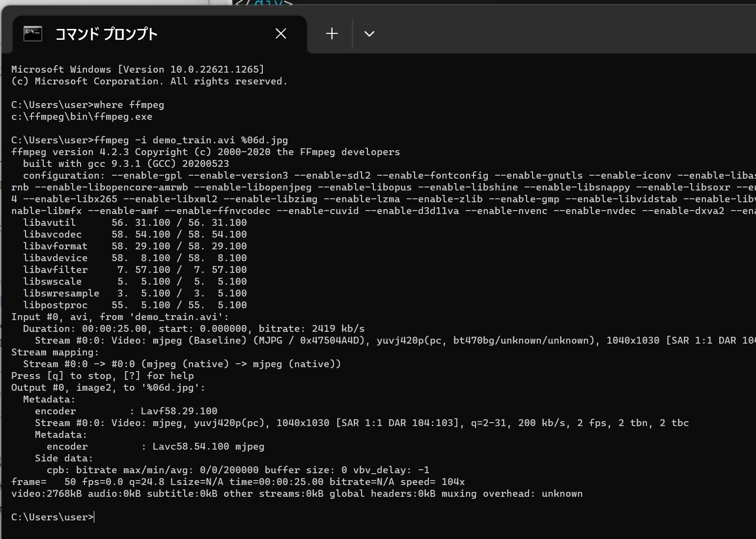Click the 'Stream mapping:' line
Screen dimensions: 756x539
[55, 352]
